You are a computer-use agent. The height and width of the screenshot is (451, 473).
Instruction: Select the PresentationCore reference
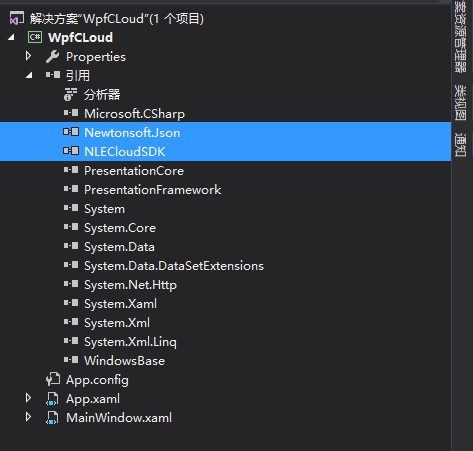(134, 171)
